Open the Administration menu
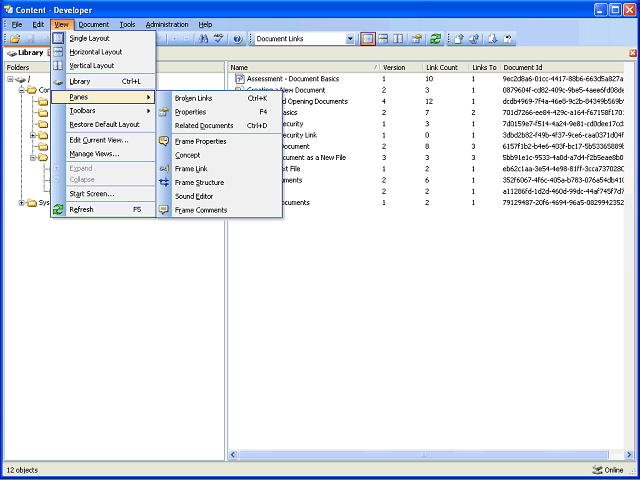Screen dimensions: 640x480 click(x=167, y=24)
